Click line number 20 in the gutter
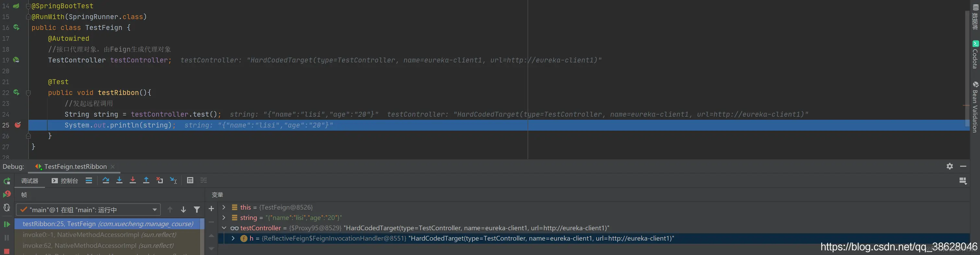The image size is (980, 255). [x=6, y=71]
